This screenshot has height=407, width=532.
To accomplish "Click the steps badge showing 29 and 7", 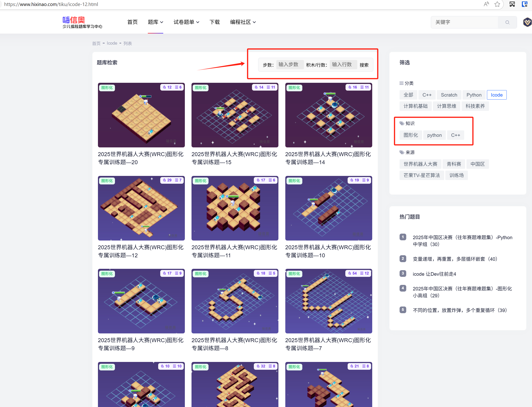I will tap(172, 180).
